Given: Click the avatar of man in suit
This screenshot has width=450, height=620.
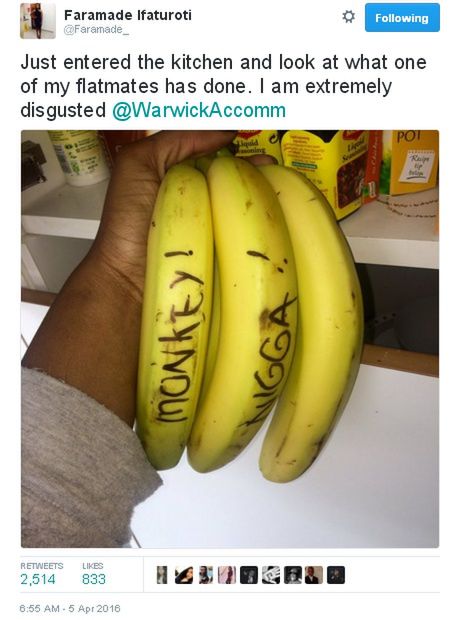Looking at the screenshot, I should coord(314,575).
